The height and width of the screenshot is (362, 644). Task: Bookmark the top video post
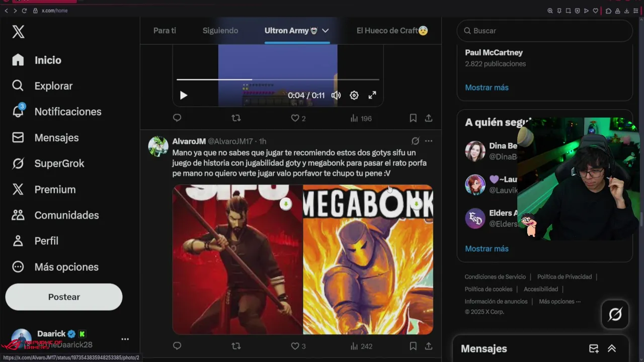(x=413, y=118)
